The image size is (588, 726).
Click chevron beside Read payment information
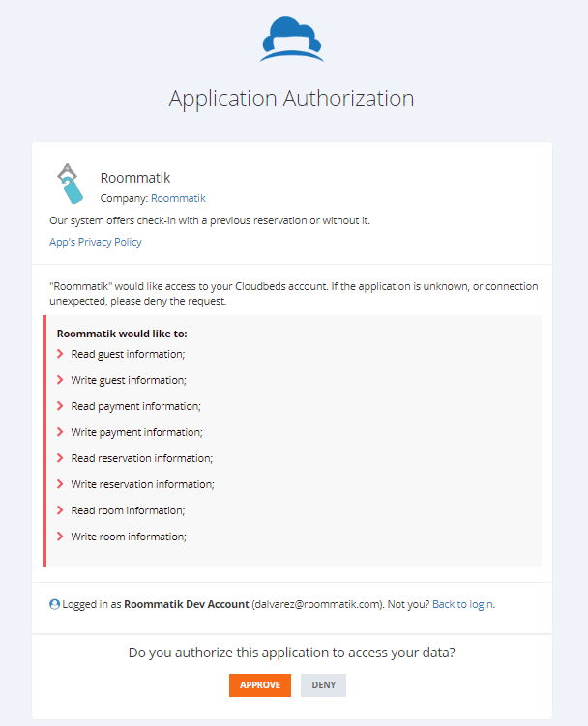pos(60,406)
